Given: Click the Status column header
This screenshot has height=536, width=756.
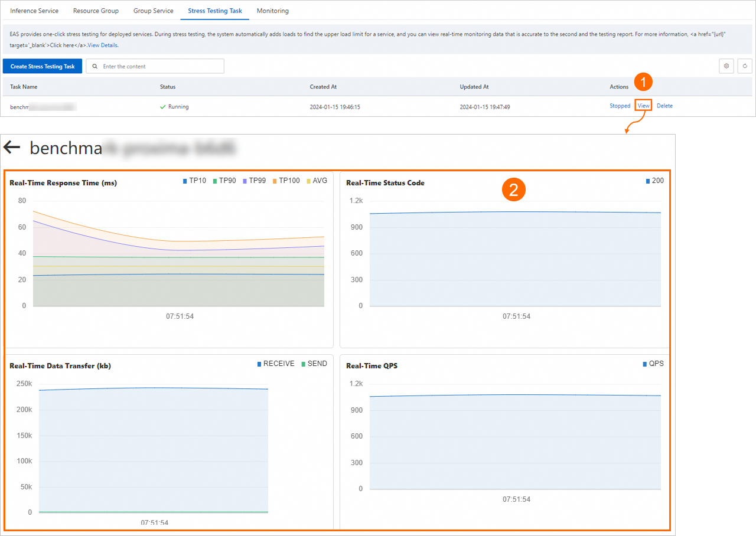Looking at the screenshot, I should point(168,87).
